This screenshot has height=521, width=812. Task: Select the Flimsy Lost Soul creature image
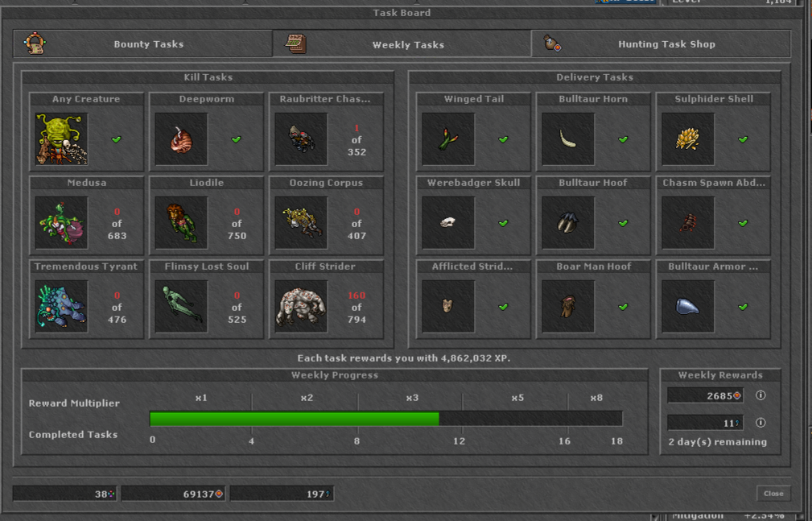181,306
